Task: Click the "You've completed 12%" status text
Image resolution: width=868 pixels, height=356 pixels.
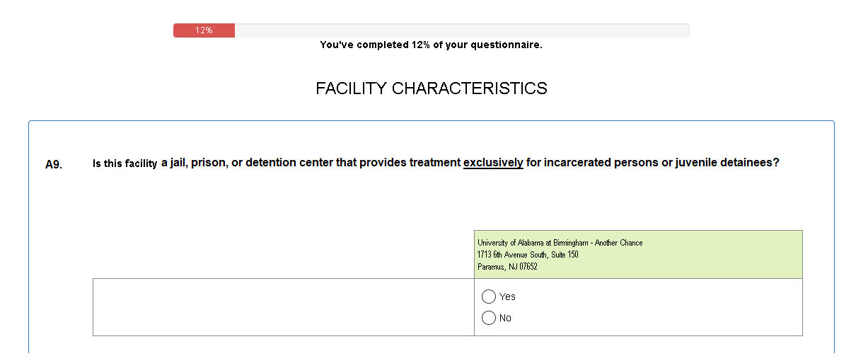Action: pyautogui.click(x=431, y=45)
